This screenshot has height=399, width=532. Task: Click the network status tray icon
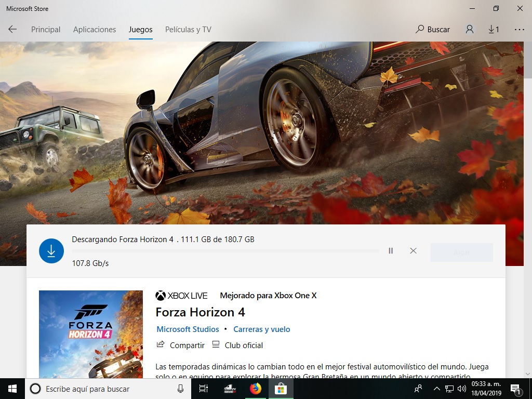pos(449,389)
